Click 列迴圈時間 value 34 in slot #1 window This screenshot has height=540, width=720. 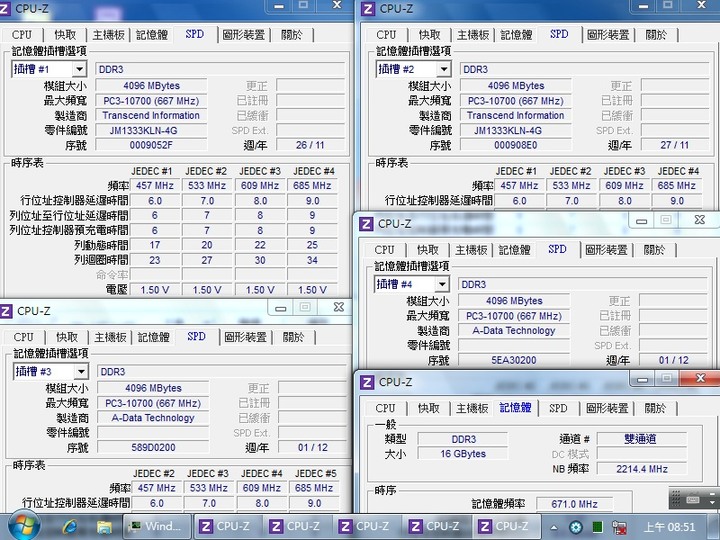(x=312, y=260)
